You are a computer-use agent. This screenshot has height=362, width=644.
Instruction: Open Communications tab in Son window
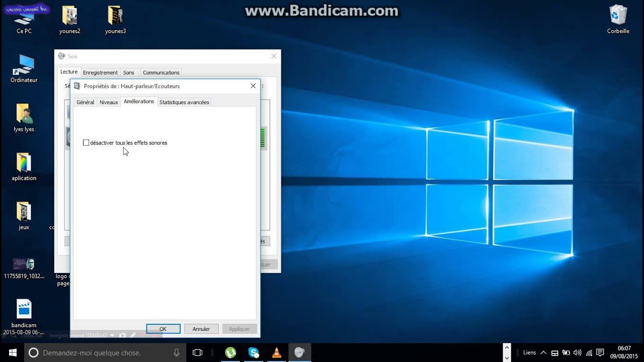click(161, 72)
